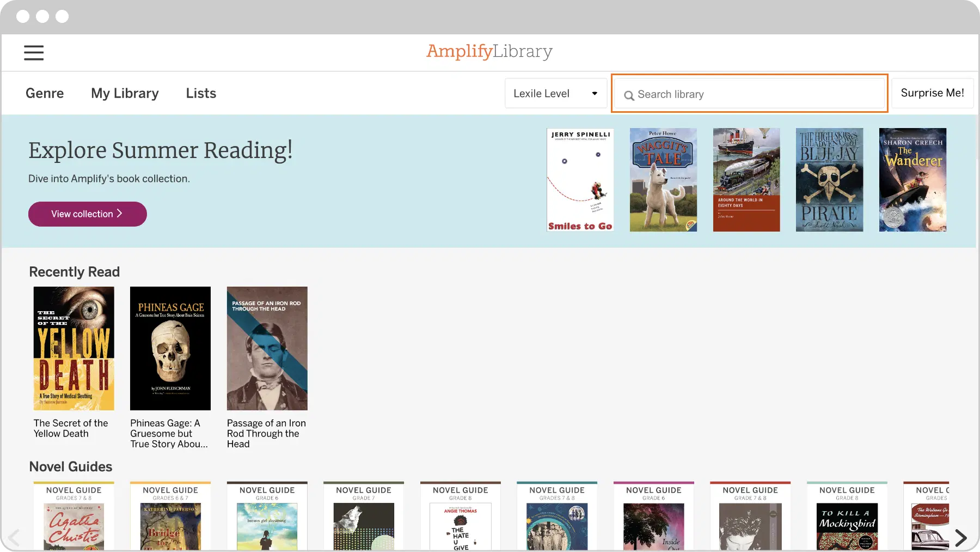Open the Smiles to Go book cover
980x552 pixels.
[x=580, y=180]
